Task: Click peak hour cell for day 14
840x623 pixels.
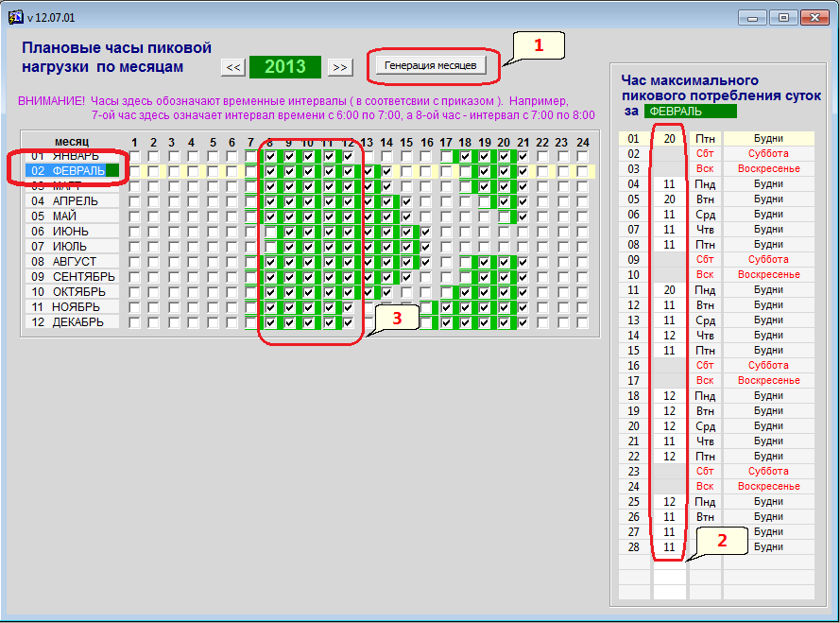Action: click(x=669, y=335)
